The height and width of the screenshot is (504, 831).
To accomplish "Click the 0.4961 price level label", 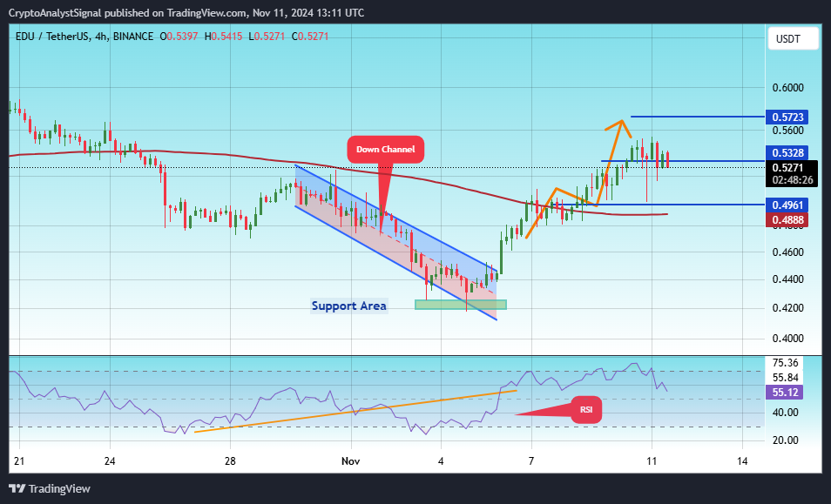I will [x=787, y=205].
